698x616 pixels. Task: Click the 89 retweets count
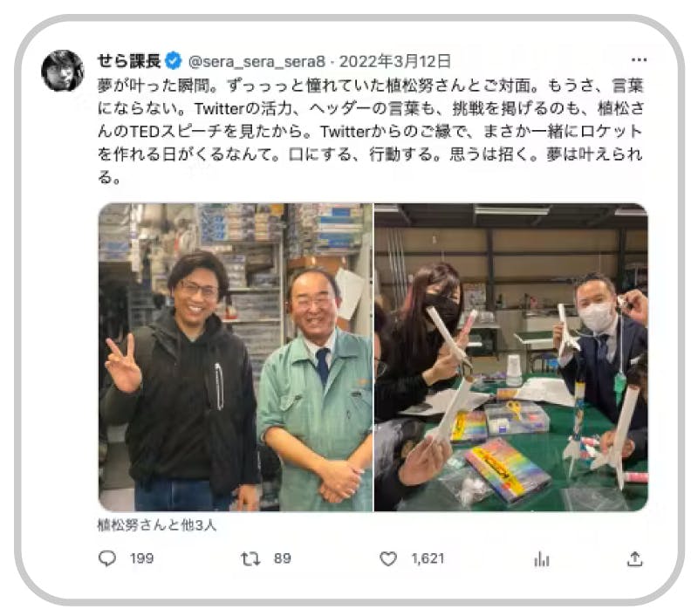point(282,558)
